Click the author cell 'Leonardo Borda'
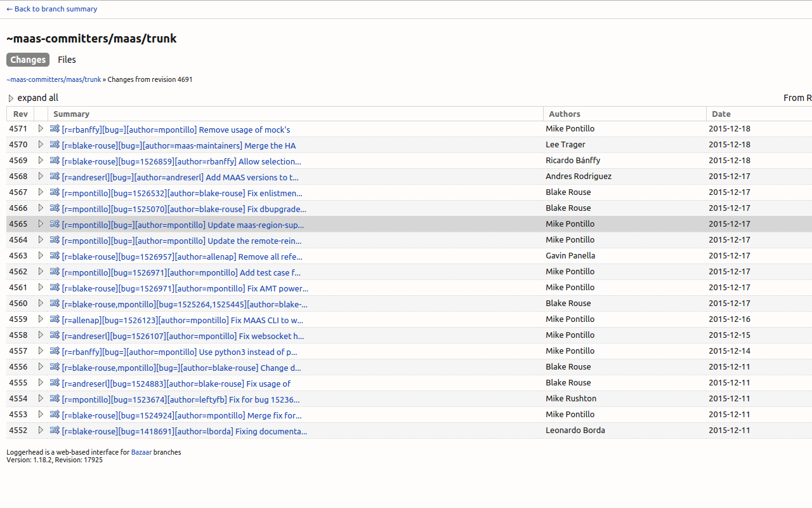 click(575, 430)
